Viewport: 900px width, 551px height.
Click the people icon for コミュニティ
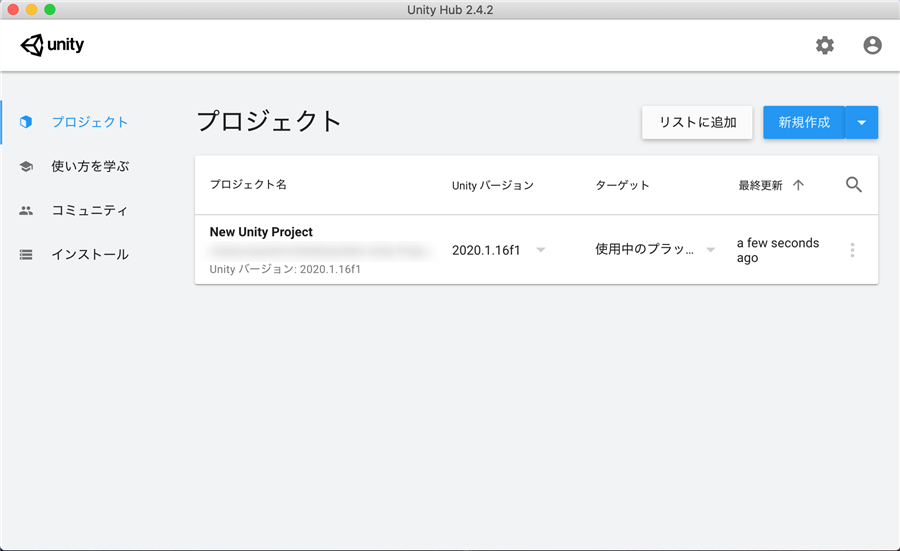pyautogui.click(x=26, y=211)
